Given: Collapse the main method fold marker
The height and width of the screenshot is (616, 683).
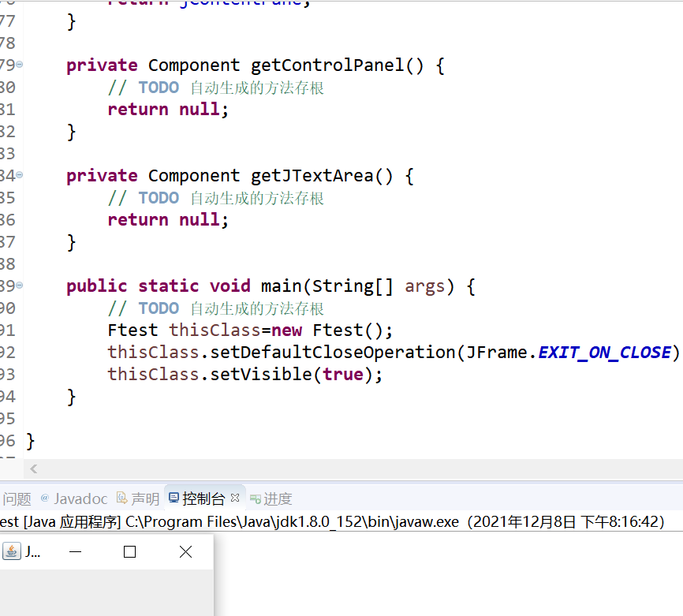Looking at the screenshot, I should (x=20, y=286).
